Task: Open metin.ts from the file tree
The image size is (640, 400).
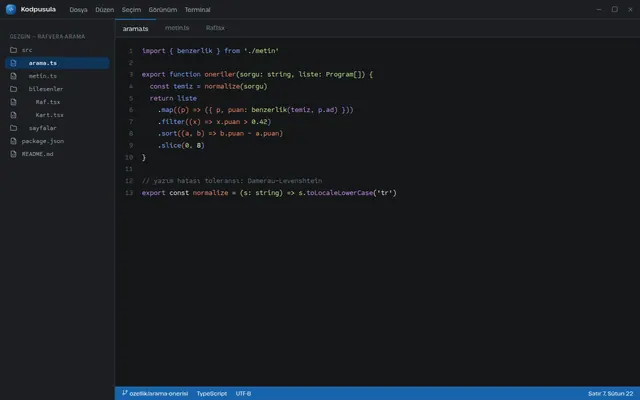Action: [57, 76]
